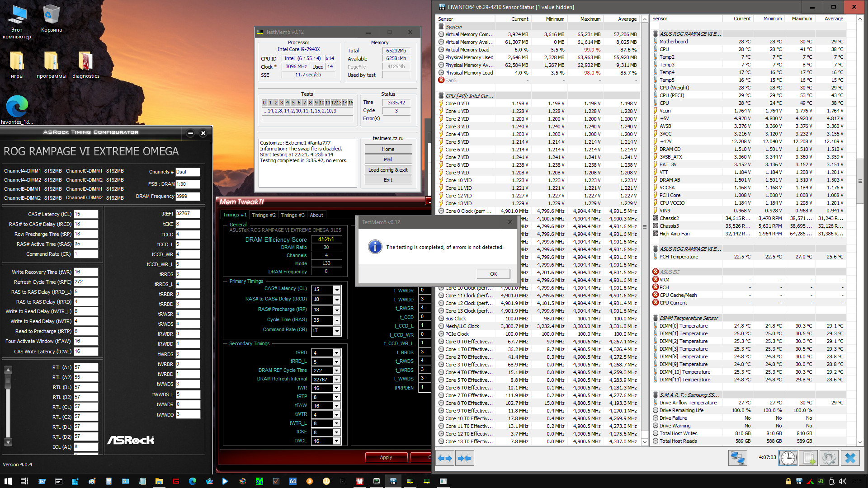The image size is (868, 488).
Task: Expand Command Rate (CR) dropdown
Action: [337, 330]
